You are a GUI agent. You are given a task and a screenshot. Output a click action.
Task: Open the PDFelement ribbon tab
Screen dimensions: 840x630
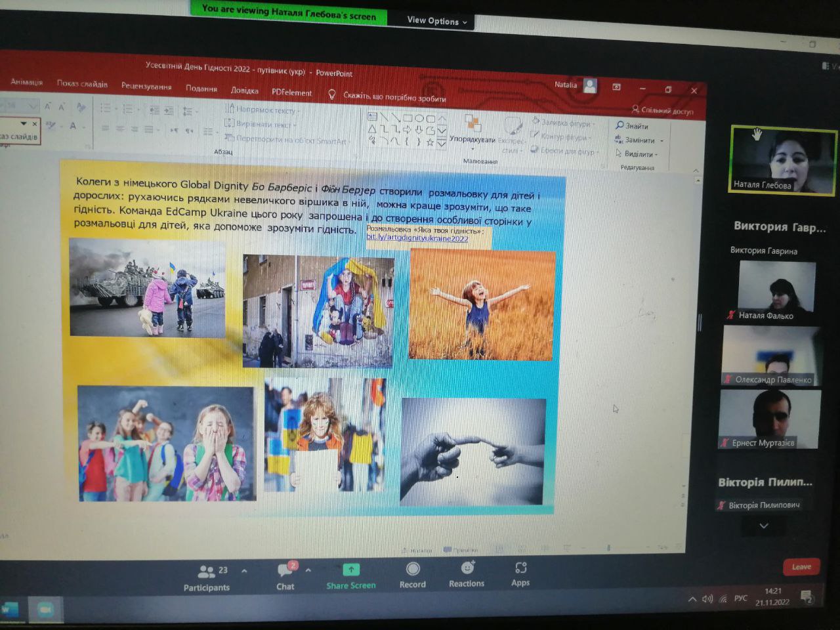(x=292, y=93)
